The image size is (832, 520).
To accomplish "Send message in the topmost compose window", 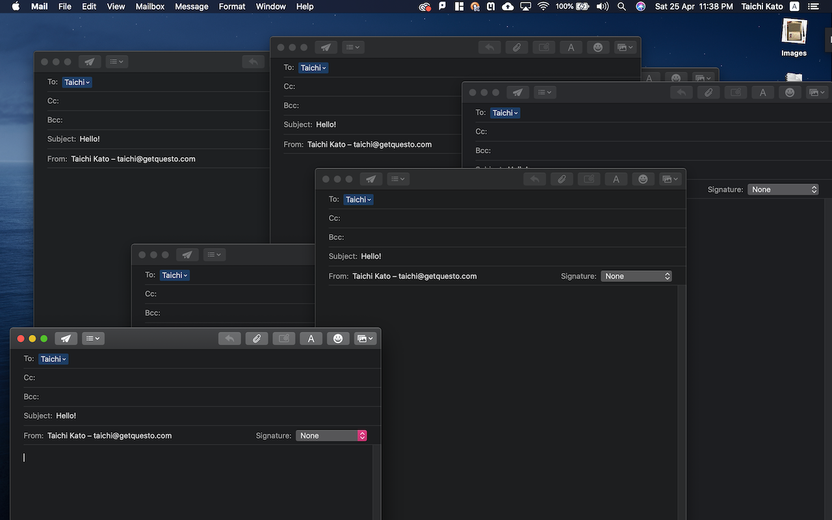I will click(x=326, y=47).
